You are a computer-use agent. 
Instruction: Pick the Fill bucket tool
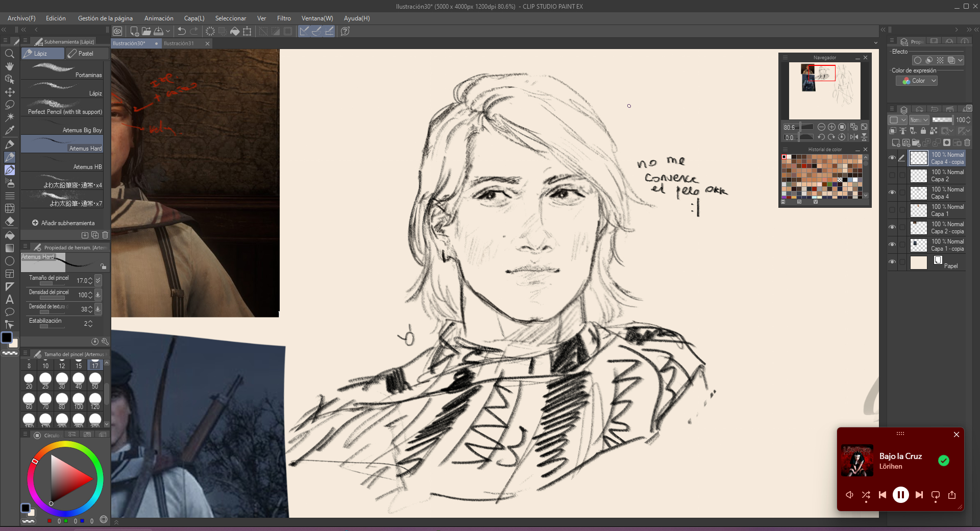pyautogui.click(x=9, y=235)
